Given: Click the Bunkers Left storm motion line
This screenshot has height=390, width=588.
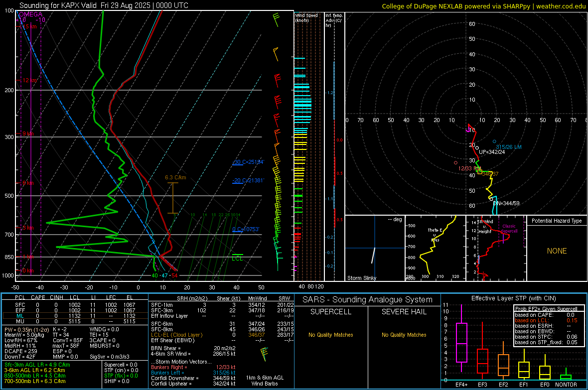Looking at the screenshot, I should pyautogui.click(x=193, y=373).
